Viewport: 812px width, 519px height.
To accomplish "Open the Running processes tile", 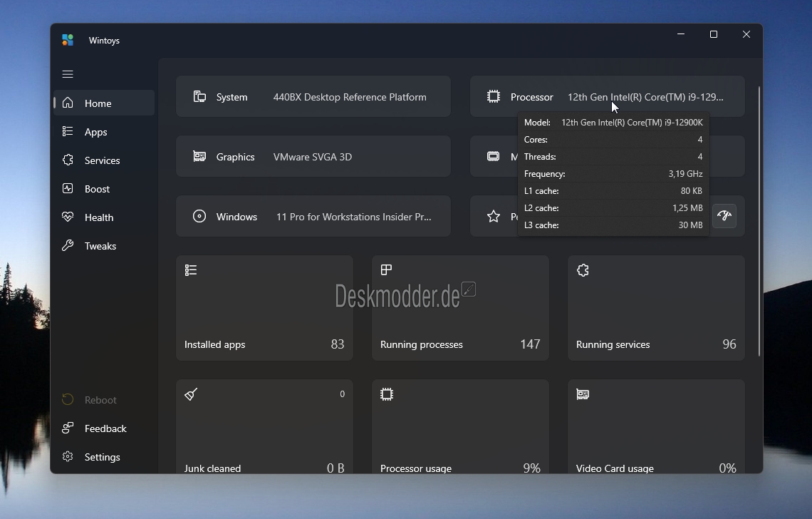I will click(x=460, y=308).
